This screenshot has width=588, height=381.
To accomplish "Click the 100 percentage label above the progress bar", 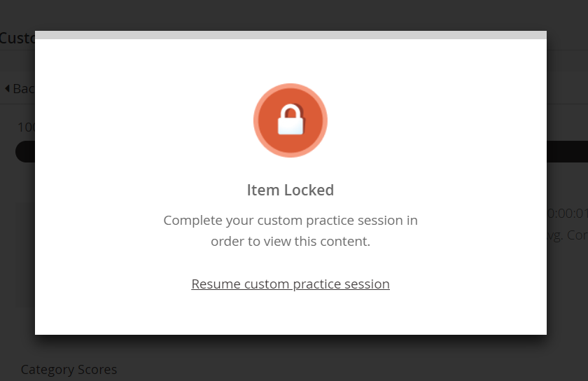I will coord(26,127).
